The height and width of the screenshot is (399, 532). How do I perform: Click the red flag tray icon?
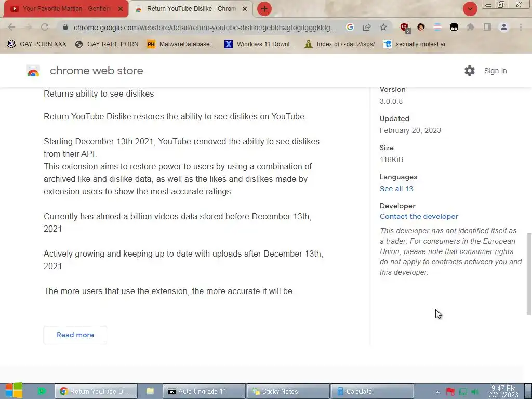[450, 392]
